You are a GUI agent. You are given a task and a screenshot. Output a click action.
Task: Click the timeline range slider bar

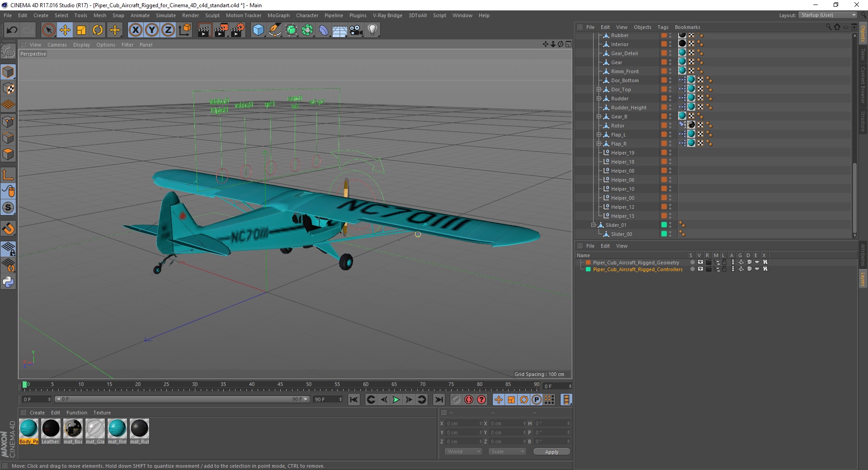182,399
